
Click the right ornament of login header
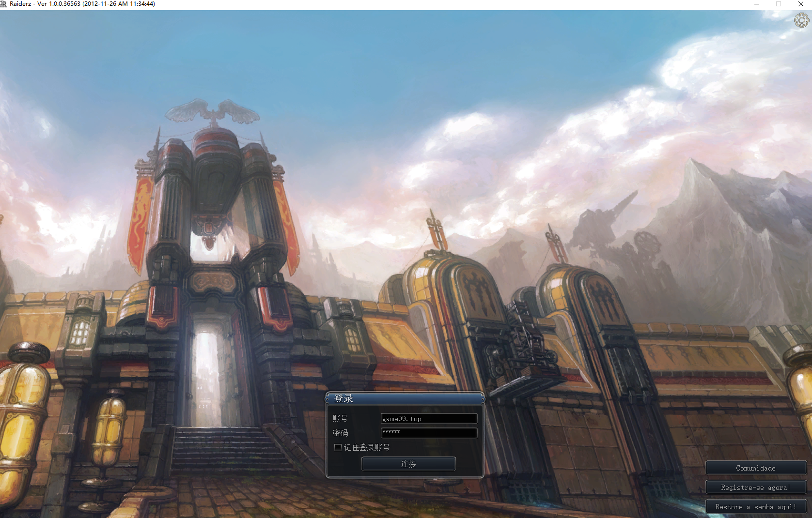pyautogui.click(x=483, y=399)
